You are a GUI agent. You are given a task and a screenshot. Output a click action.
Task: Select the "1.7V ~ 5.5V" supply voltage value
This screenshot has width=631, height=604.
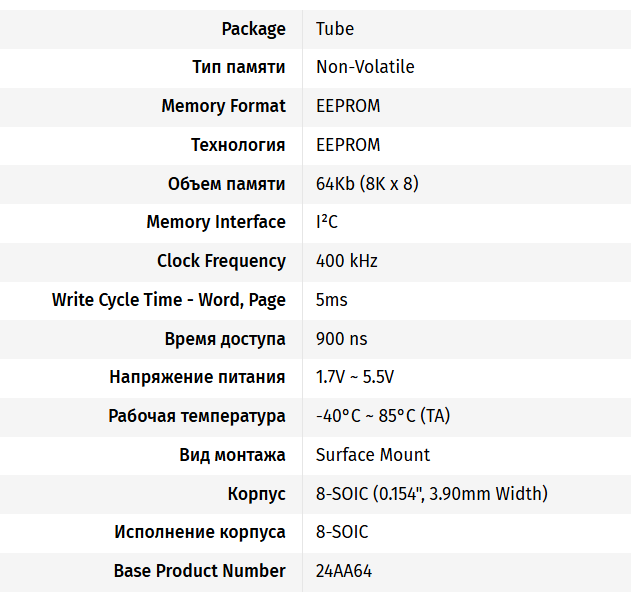coord(355,377)
